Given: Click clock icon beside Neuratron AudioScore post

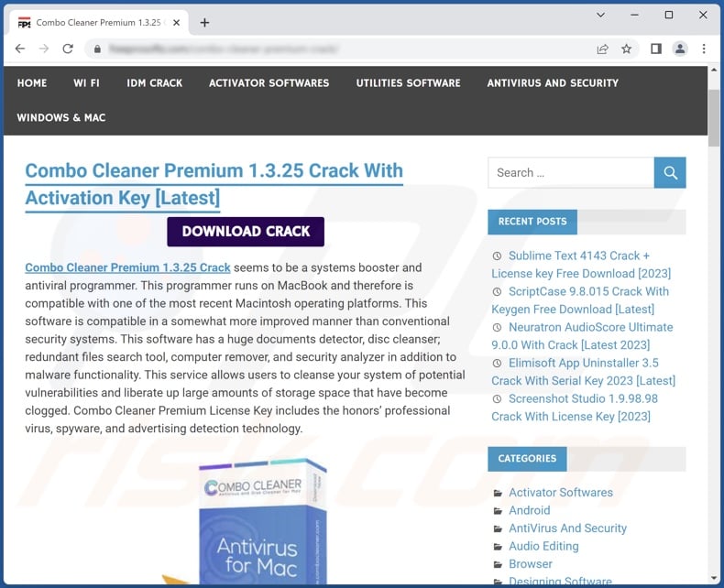Looking at the screenshot, I should click(x=497, y=327).
